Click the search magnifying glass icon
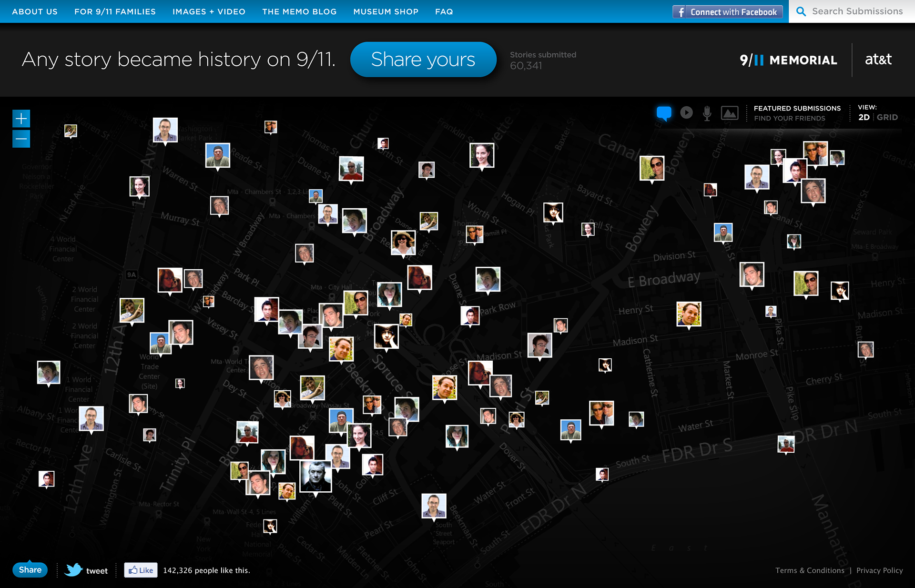The height and width of the screenshot is (588, 915). (x=801, y=11)
